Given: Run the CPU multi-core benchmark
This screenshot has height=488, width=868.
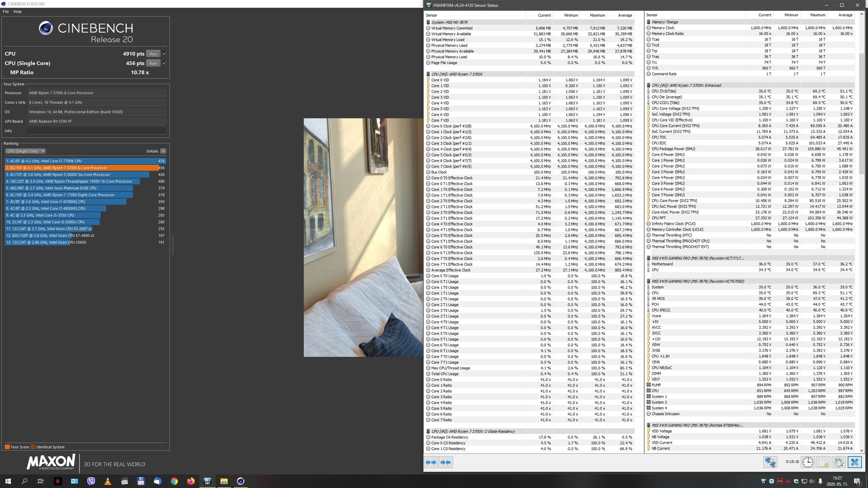Looking at the screenshot, I should click(x=153, y=54).
